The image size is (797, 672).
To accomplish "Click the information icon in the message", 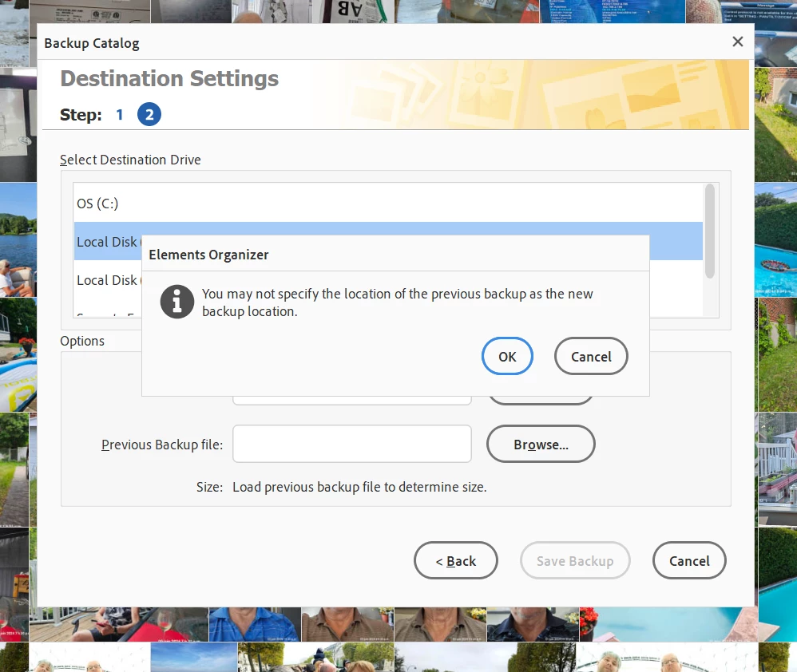I will coord(176,302).
